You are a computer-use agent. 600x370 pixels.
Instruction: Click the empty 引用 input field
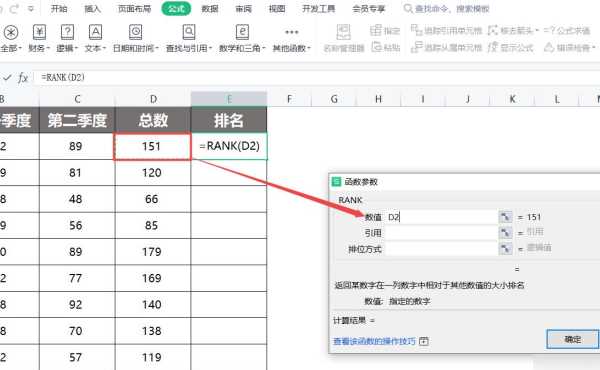[441, 233]
